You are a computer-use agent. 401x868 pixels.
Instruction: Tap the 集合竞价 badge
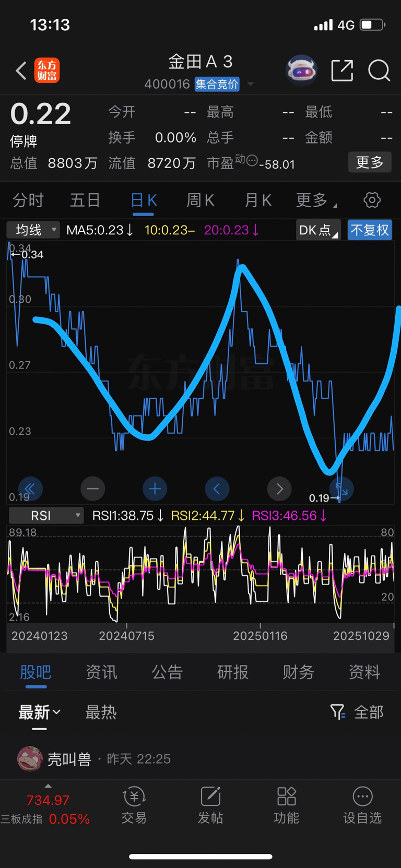(x=217, y=84)
